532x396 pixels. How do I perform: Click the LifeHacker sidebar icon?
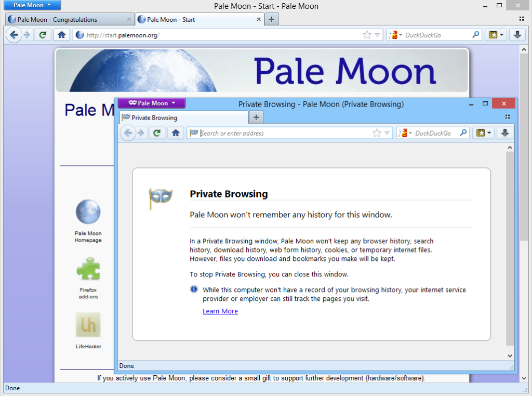(88, 324)
